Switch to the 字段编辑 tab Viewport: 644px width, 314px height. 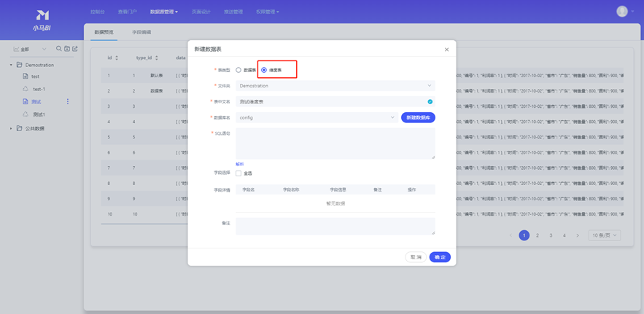pyautogui.click(x=141, y=33)
